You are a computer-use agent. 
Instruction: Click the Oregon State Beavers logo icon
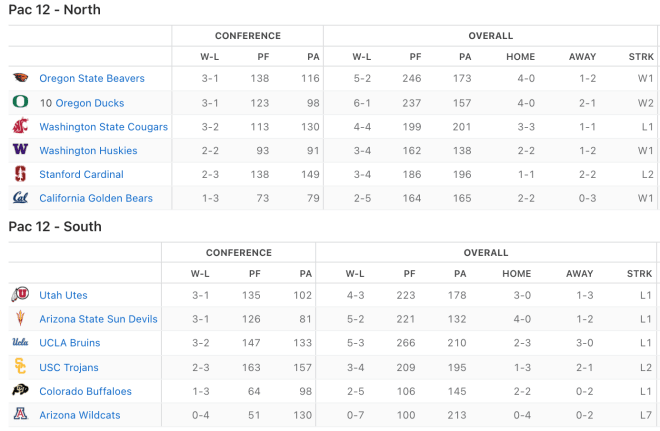point(20,78)
